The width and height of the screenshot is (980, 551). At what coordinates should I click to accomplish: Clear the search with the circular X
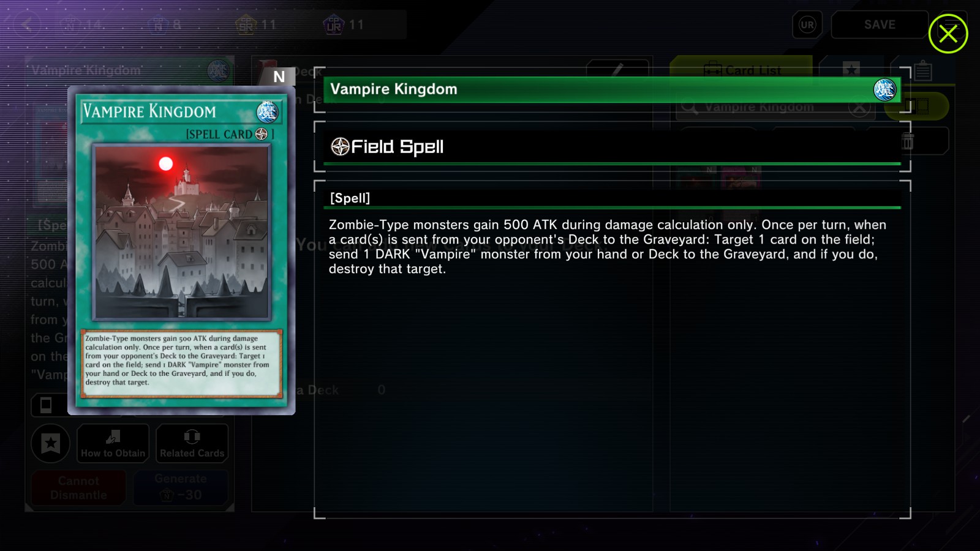pyautogui.click(x=860, y=108)
